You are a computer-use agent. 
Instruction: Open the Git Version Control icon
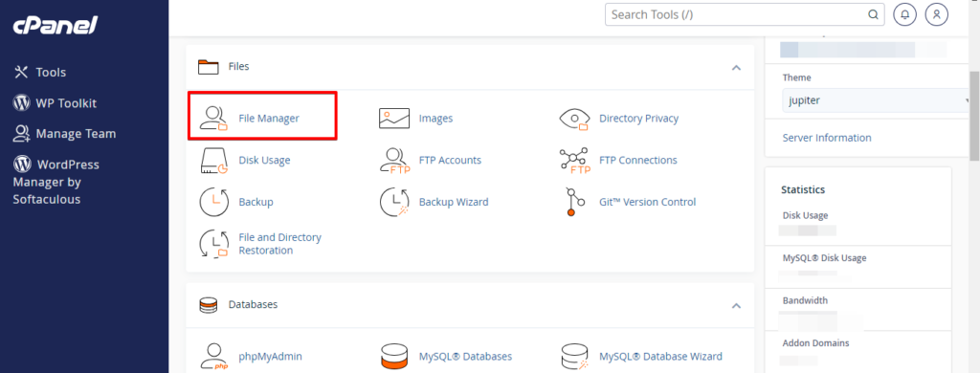coord(574,202)
